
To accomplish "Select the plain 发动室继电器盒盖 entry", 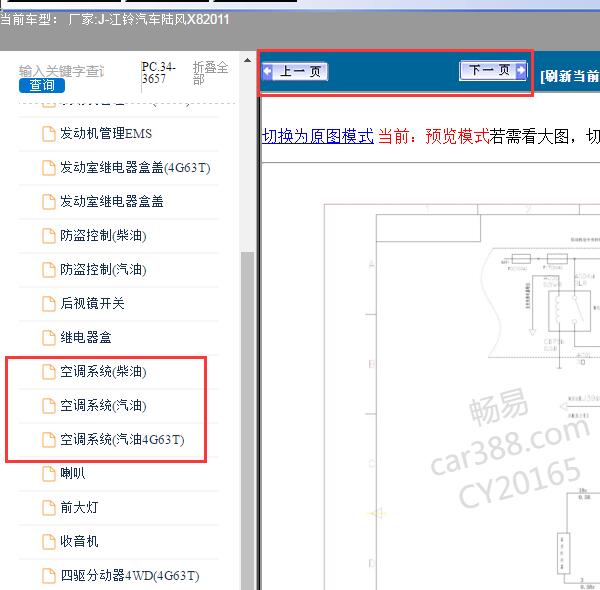I will coord(112,201).
